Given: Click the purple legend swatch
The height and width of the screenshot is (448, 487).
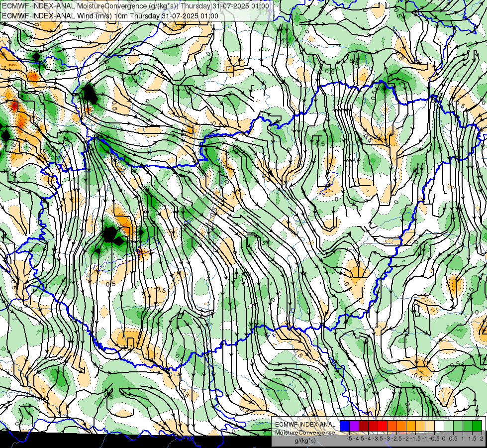Looking at the screenshot, I should [x=354, y=426].
